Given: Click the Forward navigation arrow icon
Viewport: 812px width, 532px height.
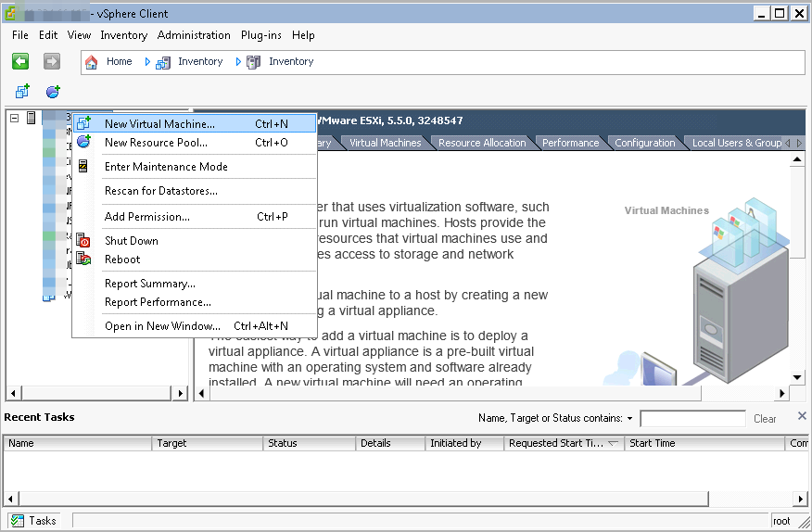Looking at the screenshot, I should 52,61.
